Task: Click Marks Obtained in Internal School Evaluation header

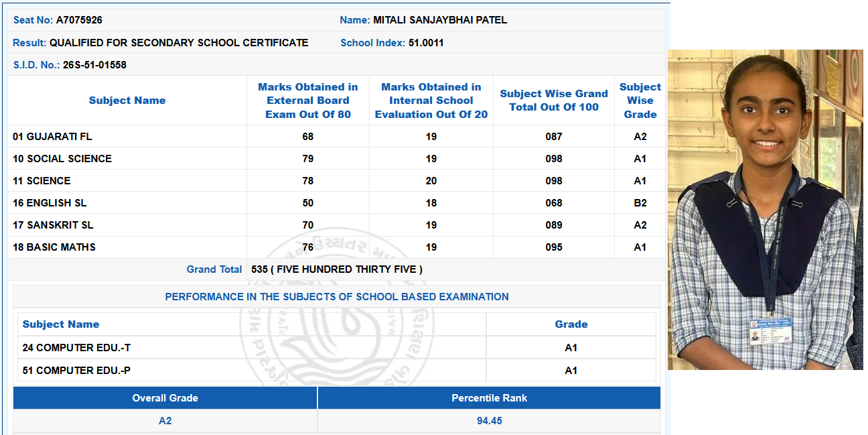Action: tap(431, 101)
